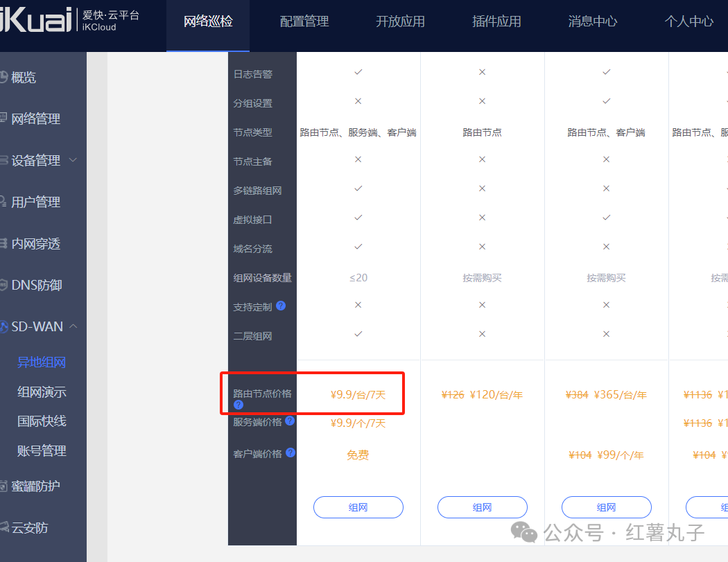Click the 节点主备 row label
Viewport: 728px width, 562px height.
252,161
